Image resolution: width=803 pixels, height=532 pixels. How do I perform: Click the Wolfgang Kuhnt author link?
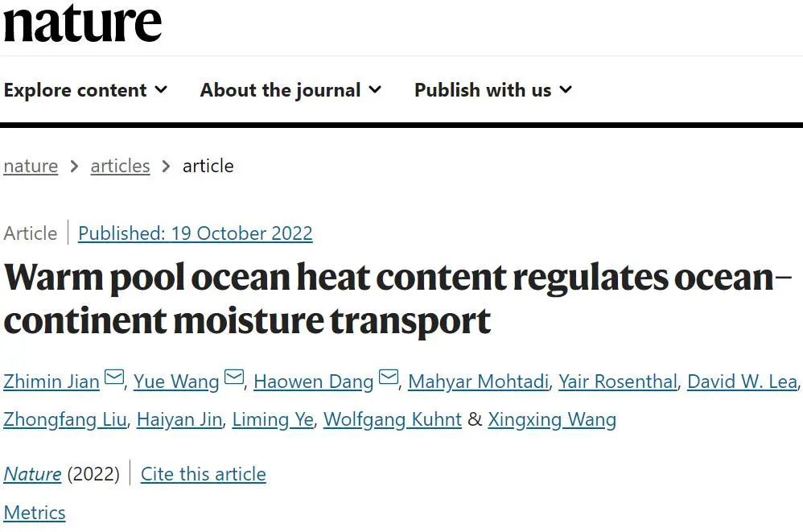click(393, 419)
